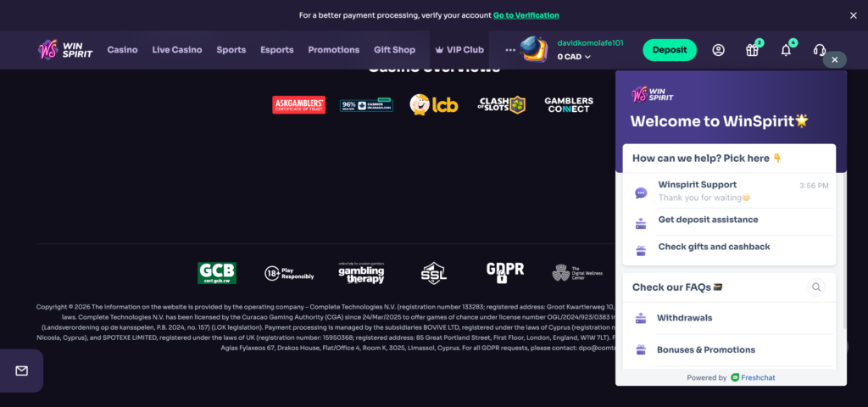Open the Withdrawals FAQ category
868x407 pixels.
coord(729,318)
